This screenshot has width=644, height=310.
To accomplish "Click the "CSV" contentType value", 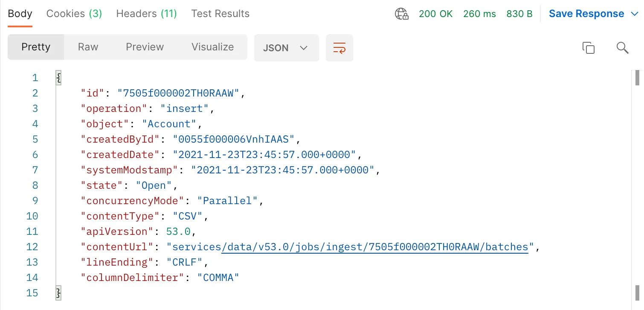I will (187, 216).
